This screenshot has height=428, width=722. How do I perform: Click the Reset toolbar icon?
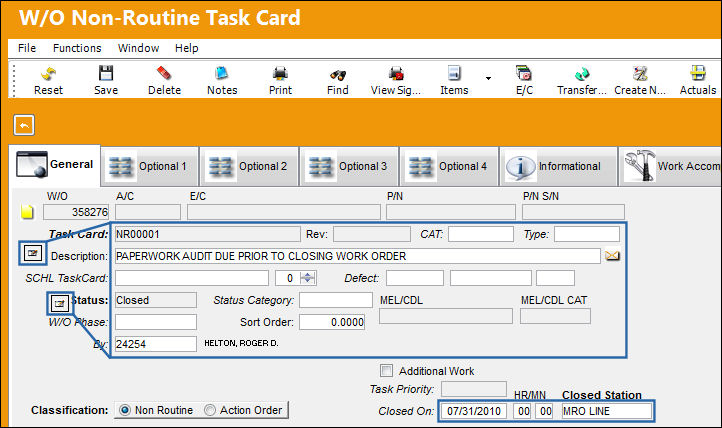tap(48, 73)
